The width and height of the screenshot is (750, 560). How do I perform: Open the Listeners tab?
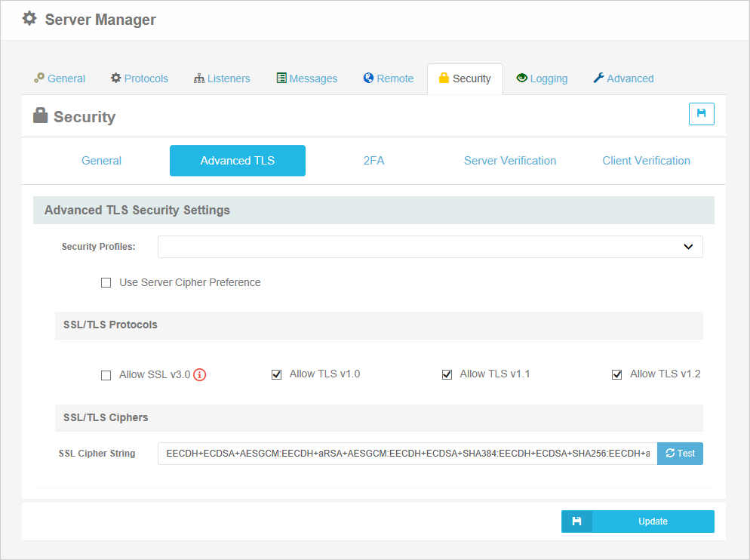click(222, 78)
